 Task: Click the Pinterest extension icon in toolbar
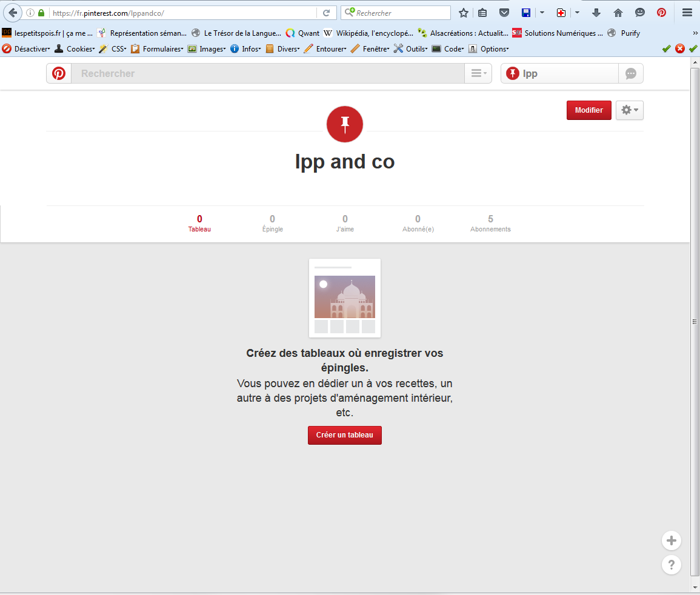662,13
